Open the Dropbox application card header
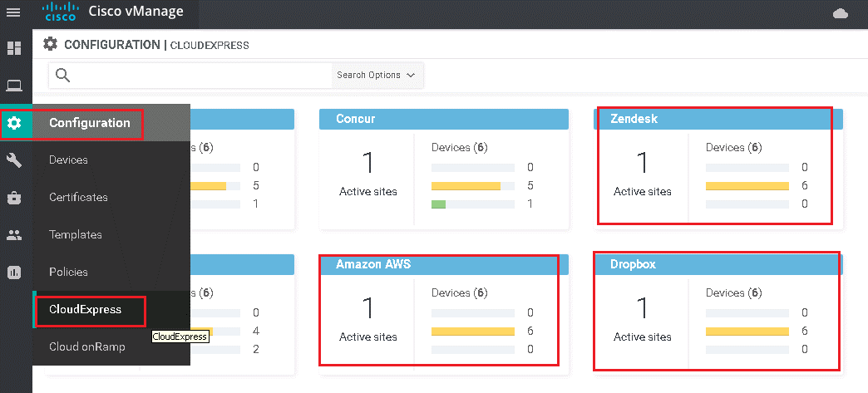Screen dimensions: 868x393 tap(718, 264)
